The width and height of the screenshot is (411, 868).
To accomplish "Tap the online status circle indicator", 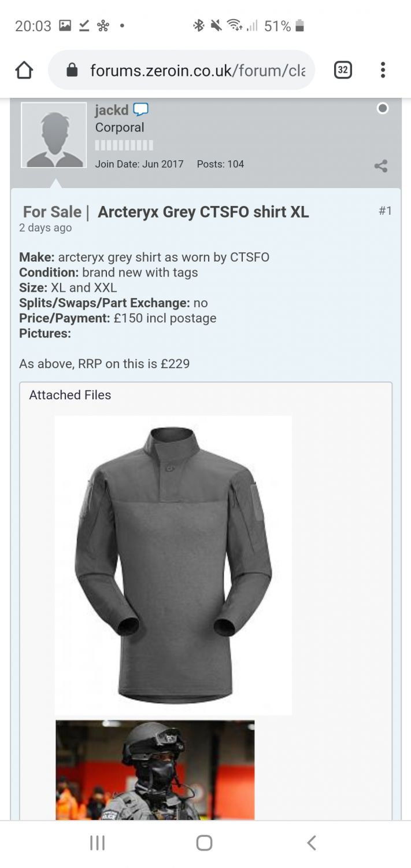I will point(383,108).
